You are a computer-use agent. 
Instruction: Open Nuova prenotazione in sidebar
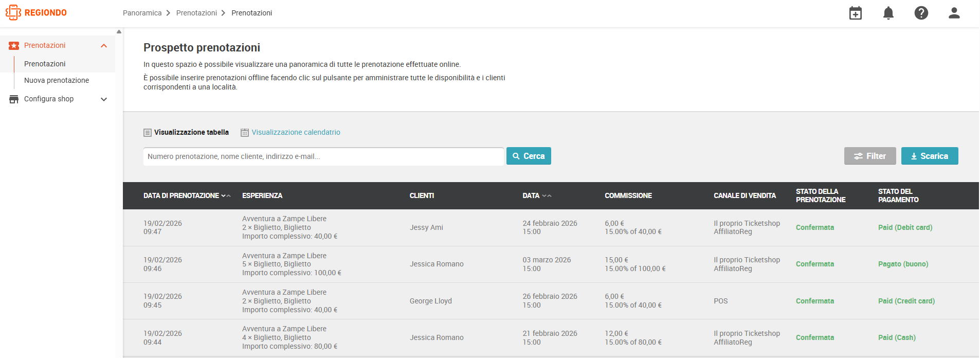point(57,80)
